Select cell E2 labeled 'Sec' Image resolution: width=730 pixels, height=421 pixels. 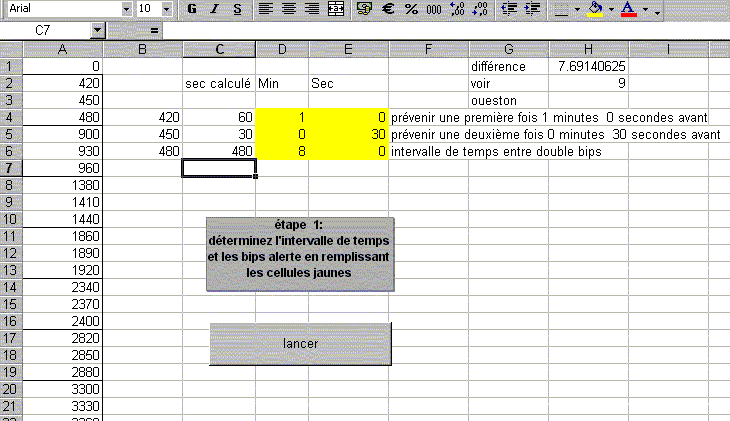tap(348, 83)
